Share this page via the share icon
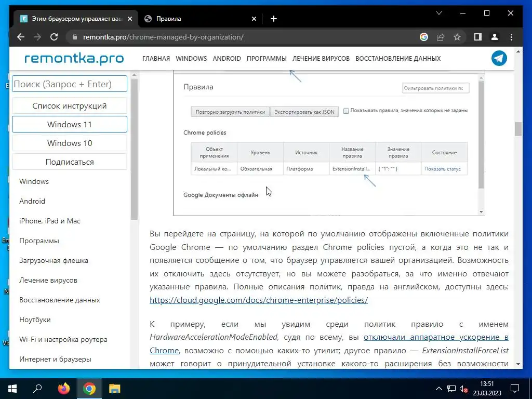Viewport: 532px width, 399px height. coord(441,37)
